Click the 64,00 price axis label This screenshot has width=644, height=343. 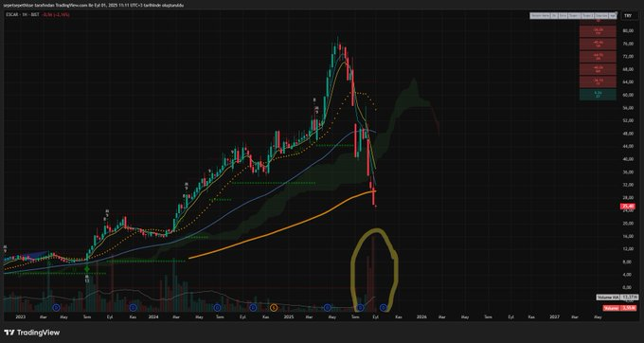click(628, 82)
